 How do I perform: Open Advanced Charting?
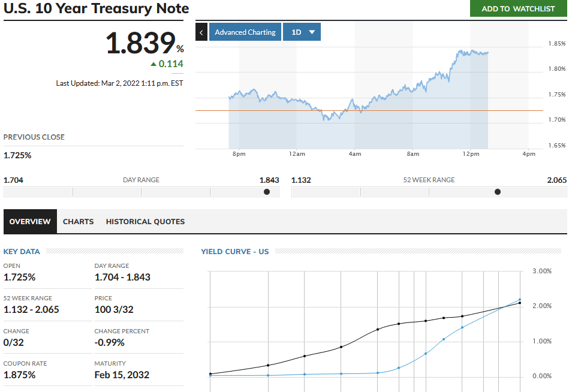click(245, 32)
